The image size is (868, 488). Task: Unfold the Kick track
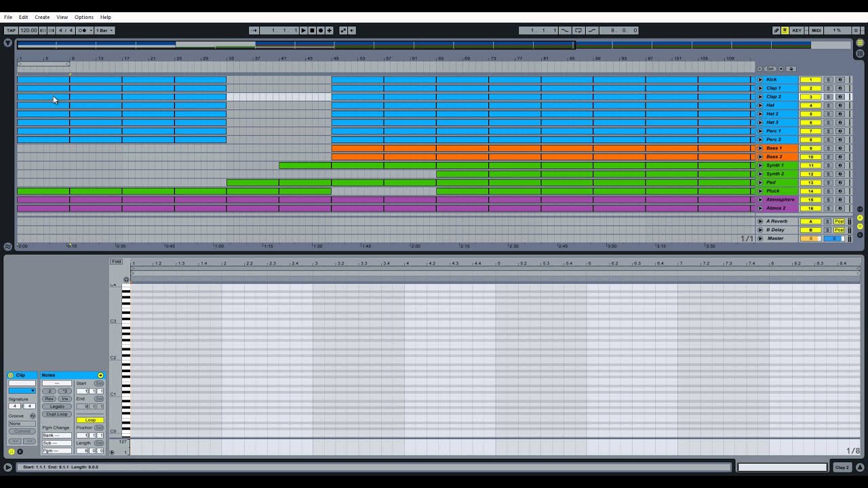click(760, 80)
